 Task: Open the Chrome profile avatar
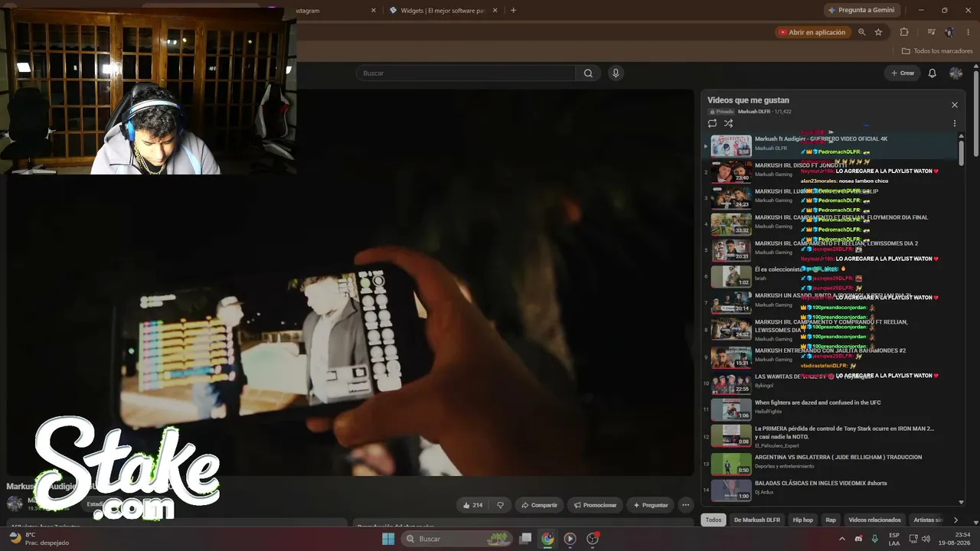[x=949, y=32]
